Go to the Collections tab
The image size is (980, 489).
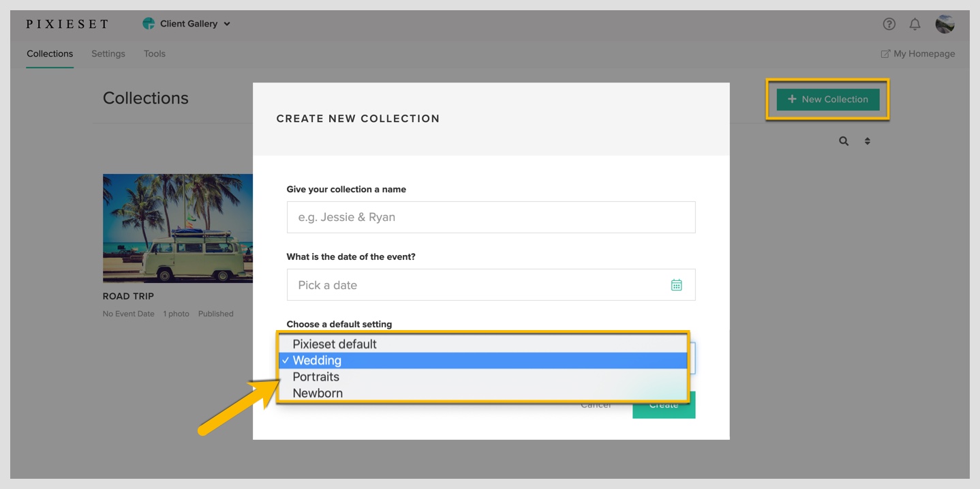click(50, 54)
